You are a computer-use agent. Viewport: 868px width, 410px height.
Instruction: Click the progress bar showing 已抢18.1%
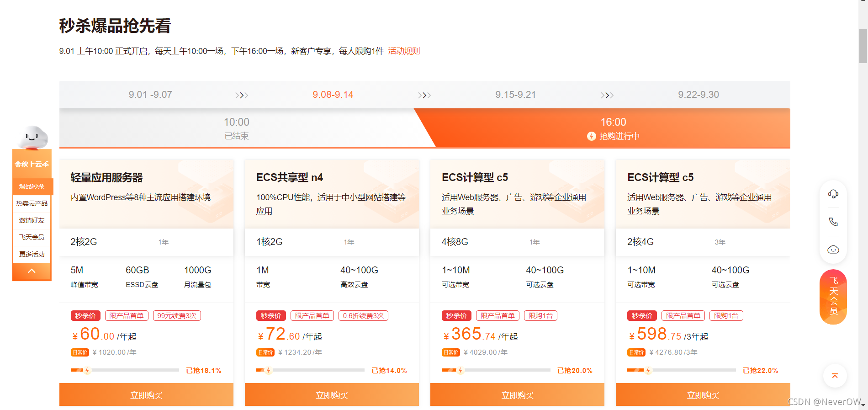point(125,370)
